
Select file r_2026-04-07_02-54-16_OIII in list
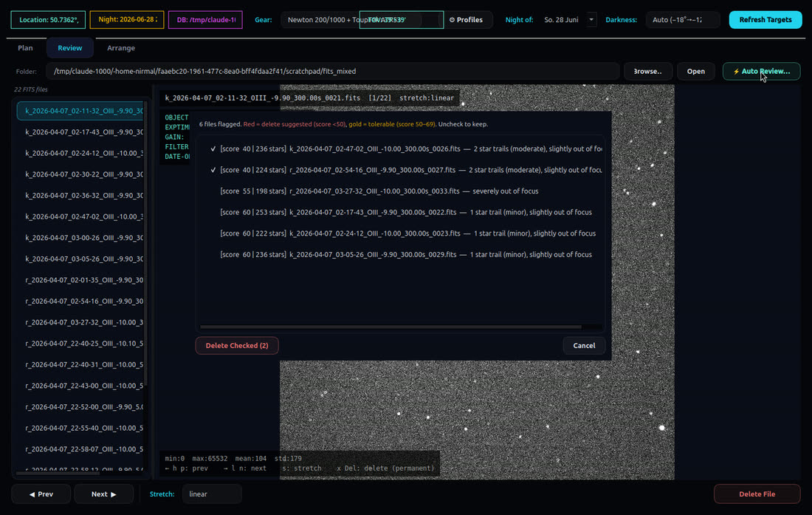pyautogui.click(x=80, y=301)
